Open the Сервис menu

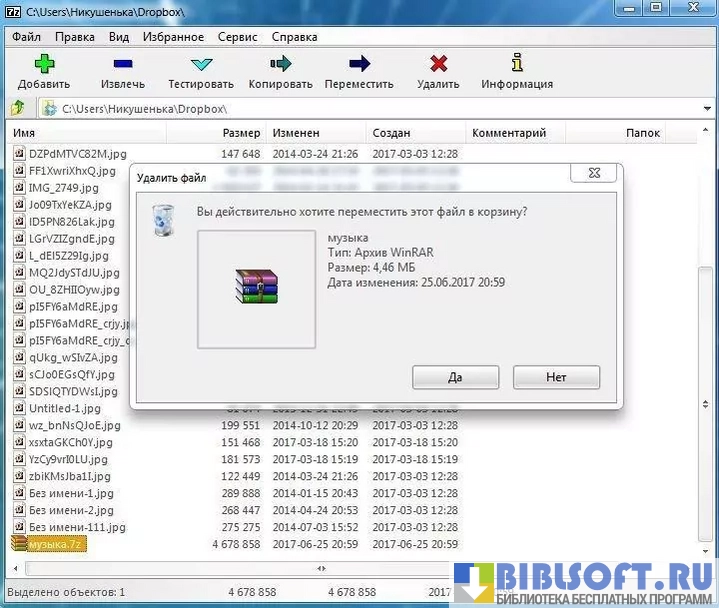pyautogui.click(x=237, y=37)
